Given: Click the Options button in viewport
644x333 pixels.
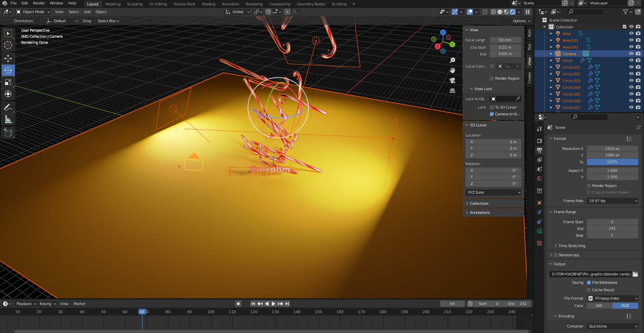Looking at the screenshot, I should (x=521, y=21).
